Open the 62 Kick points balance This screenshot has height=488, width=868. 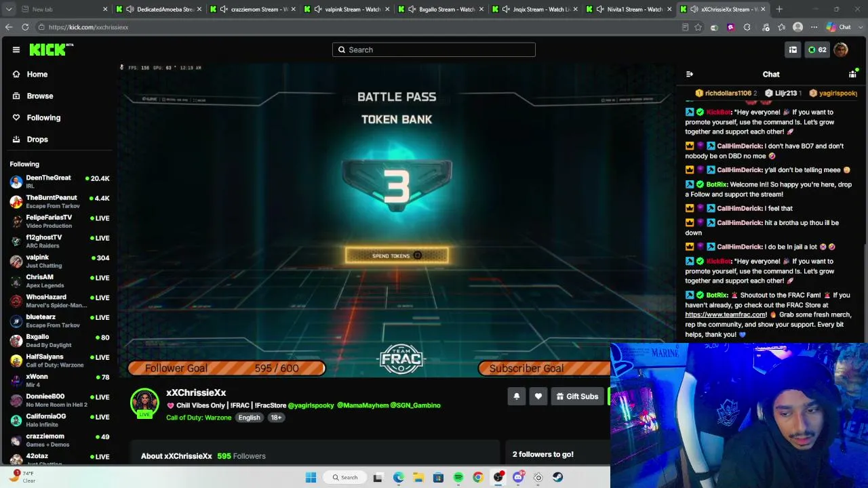(x=817, y=49)
